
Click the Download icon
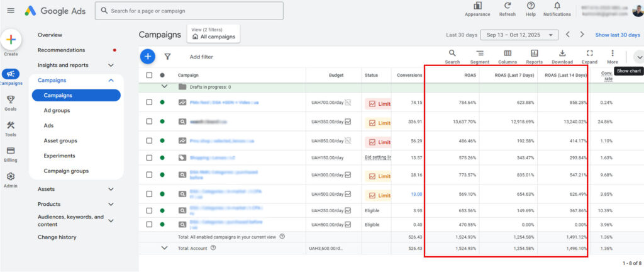point(562,54)
